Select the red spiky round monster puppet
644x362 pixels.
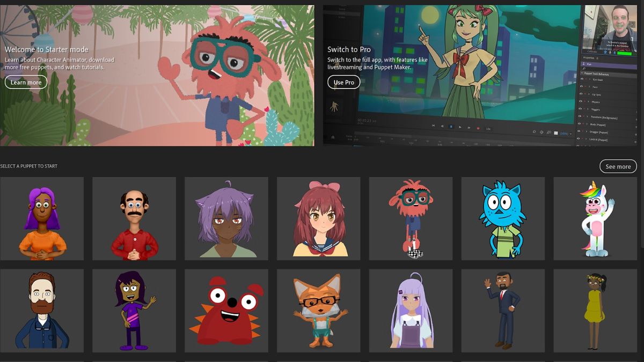coord(226,311)
